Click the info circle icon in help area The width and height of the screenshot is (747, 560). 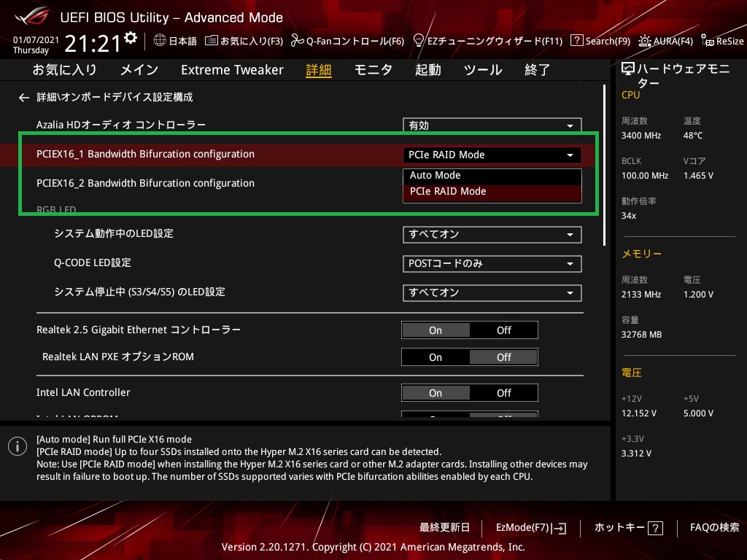18,446
